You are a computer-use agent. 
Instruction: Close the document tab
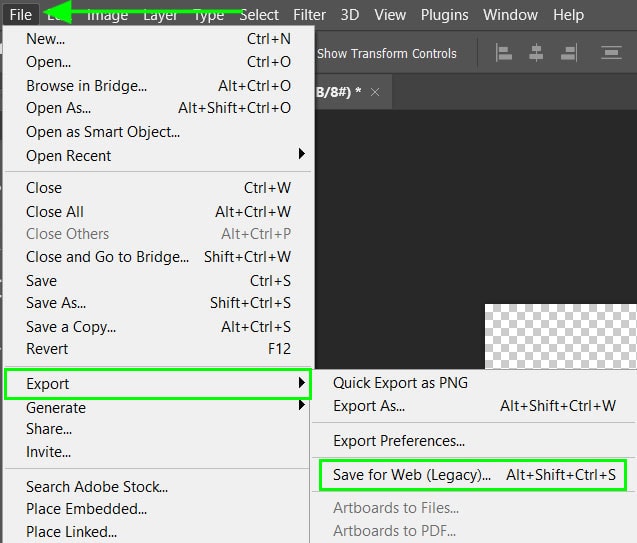[x=375, y=92]
